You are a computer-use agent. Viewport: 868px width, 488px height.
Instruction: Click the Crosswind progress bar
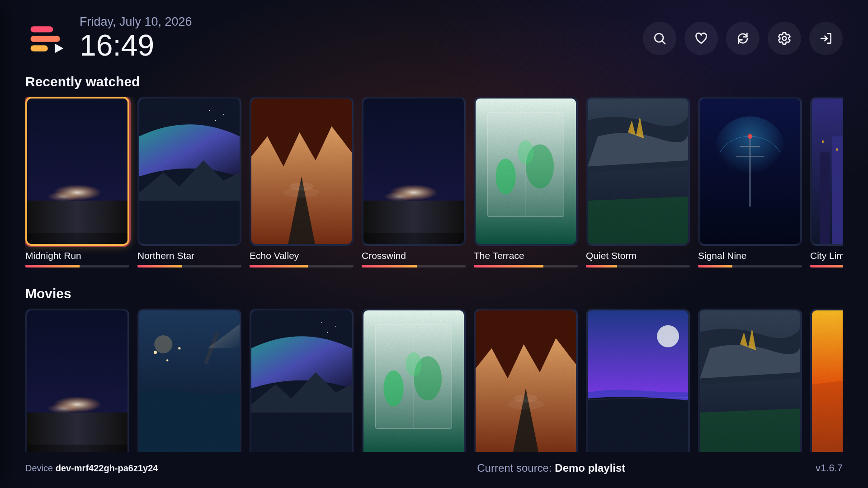click(x=414, y=266)
